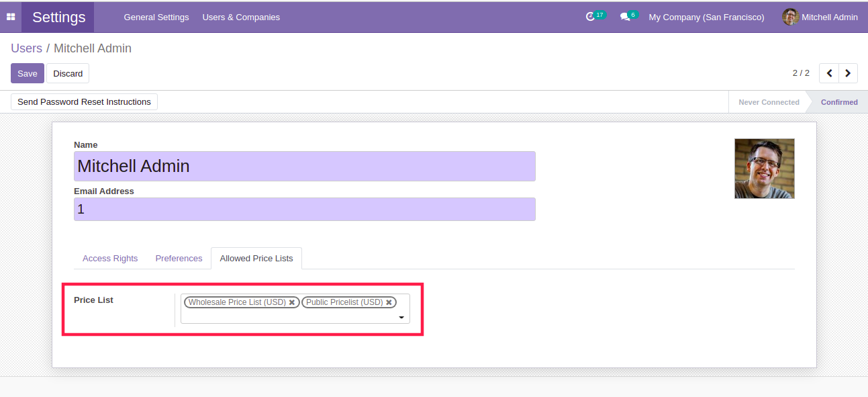Discard the changes
The image size is (868, 397).
[68, 73]
